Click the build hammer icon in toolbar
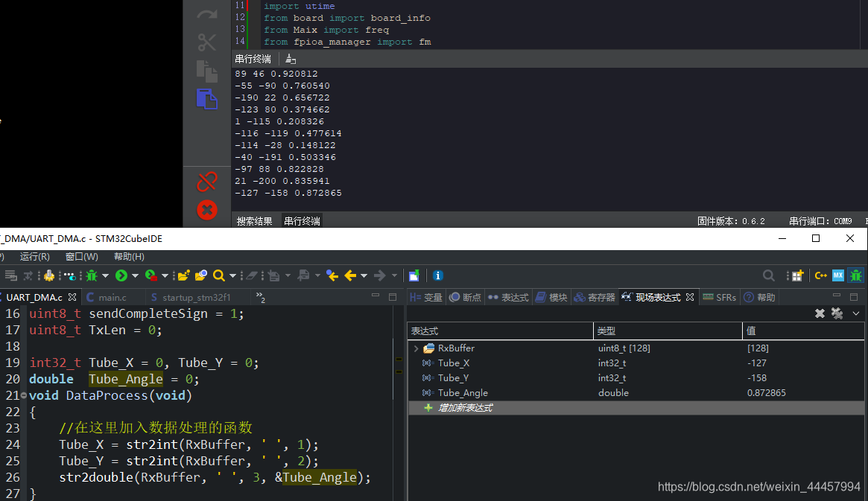 tap(49, 275)
